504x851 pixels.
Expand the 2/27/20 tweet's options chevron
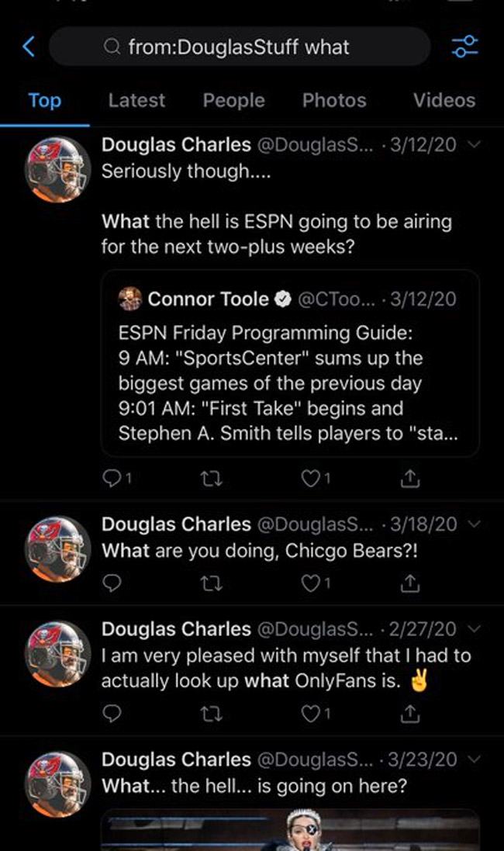click(x=475, y=629)
